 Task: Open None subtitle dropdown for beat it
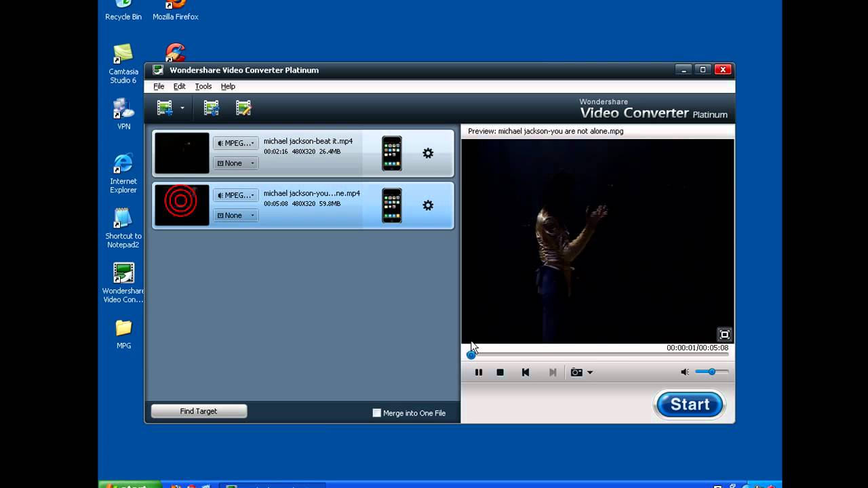[235, 163]
